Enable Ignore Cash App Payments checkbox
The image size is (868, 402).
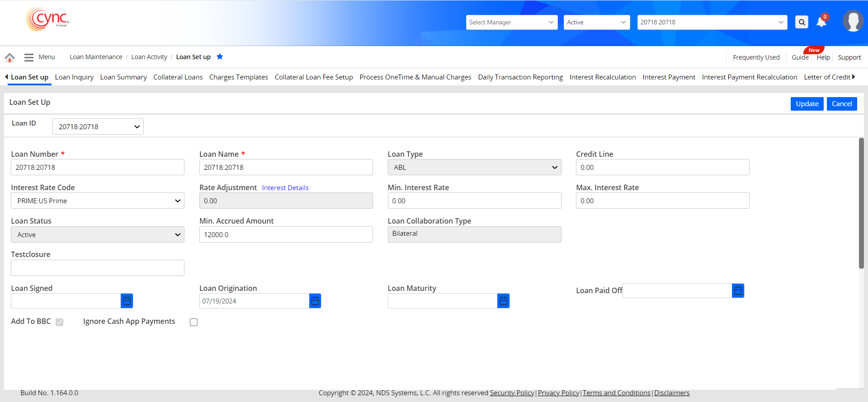click(194, 322)
